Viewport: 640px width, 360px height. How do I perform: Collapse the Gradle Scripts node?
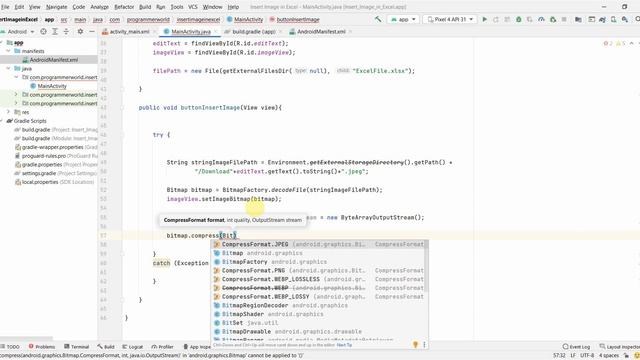point(2,121)
